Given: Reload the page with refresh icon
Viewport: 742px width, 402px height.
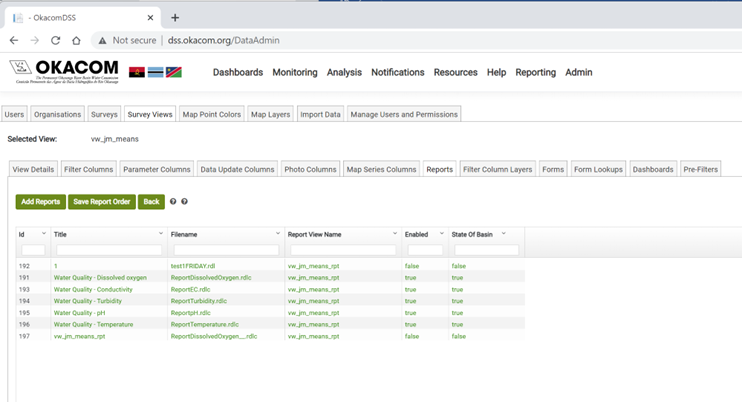Looking at the screenshot, I should [x=55, y=41].
